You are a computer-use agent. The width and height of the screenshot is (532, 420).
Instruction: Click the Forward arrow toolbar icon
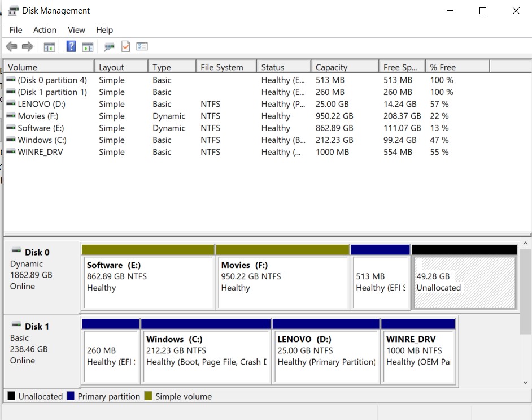coord(27,47)
